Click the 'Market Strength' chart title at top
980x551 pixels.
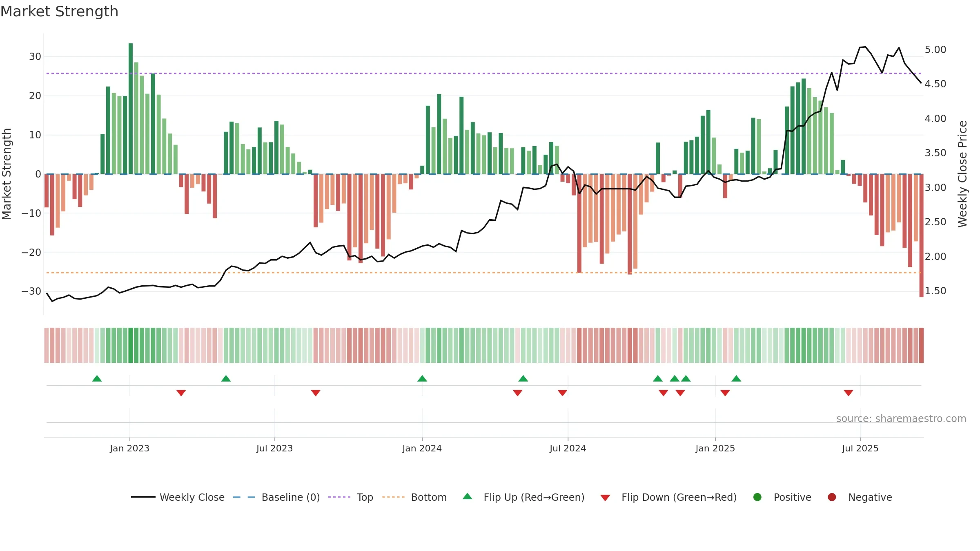(59, 11)
